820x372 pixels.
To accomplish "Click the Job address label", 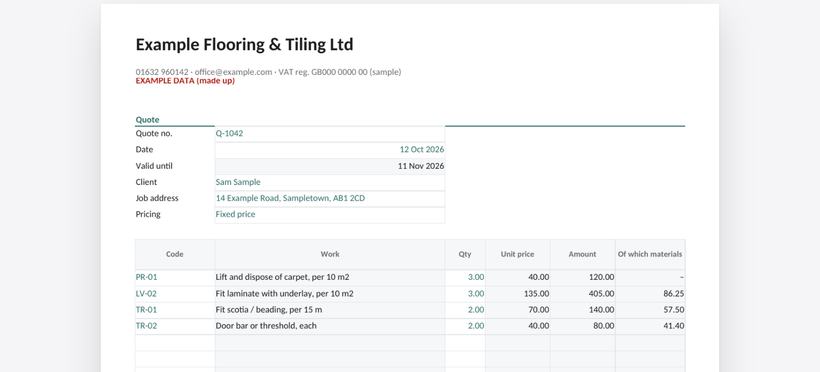I will coord(157,198).
